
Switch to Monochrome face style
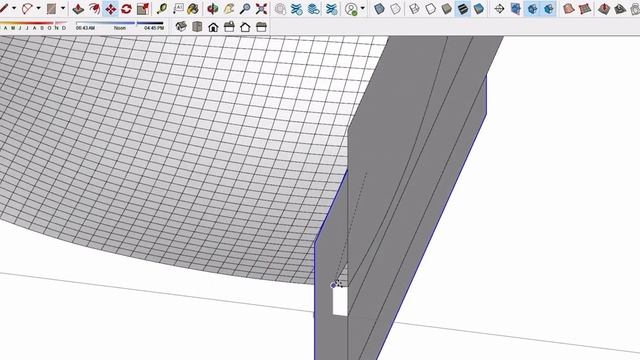[x=479, y=8]
